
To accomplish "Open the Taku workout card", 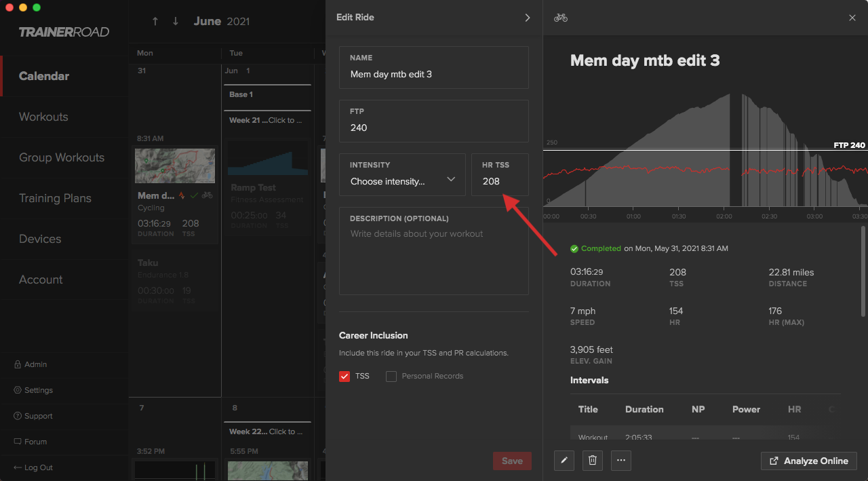I will (175, 281).
